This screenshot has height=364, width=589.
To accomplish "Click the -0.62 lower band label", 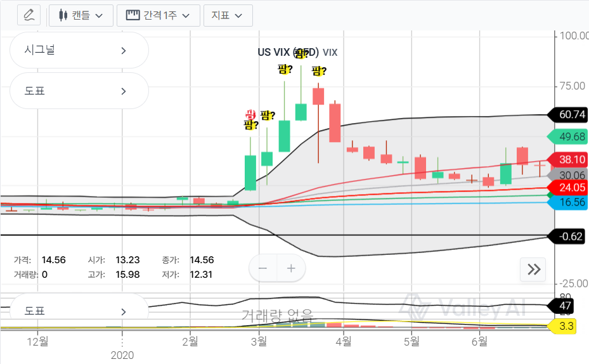I will click(x=568, y=237).
